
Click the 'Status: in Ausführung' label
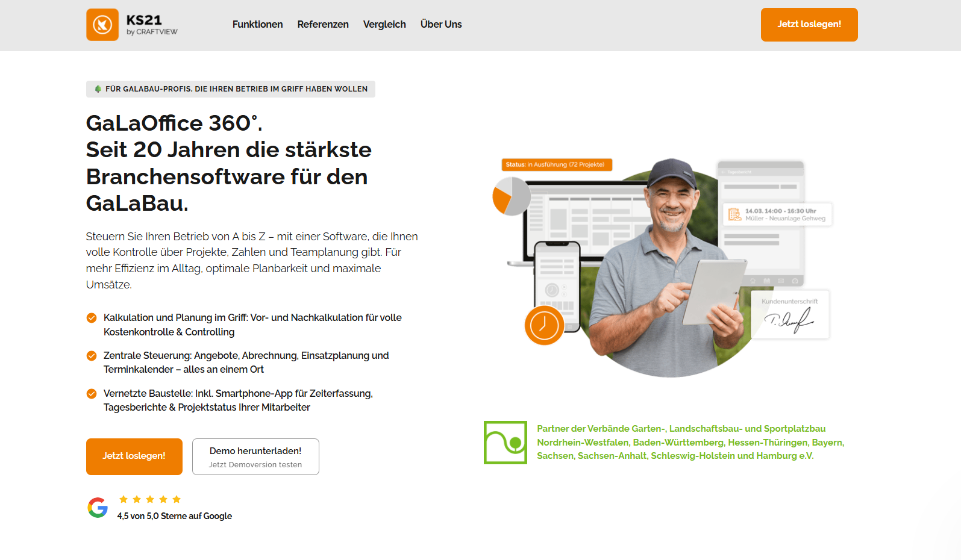pos(557,164)
